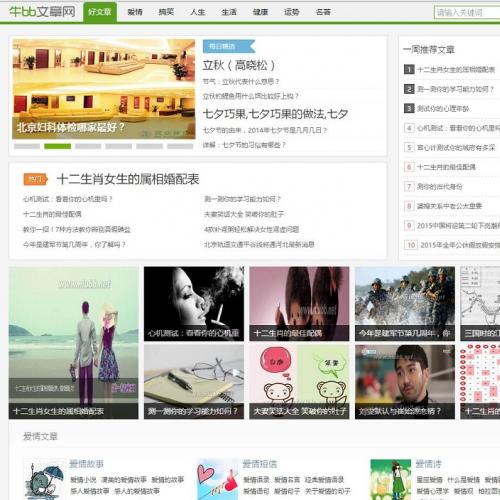Open the 立秋代表什么意思 link
This screenshot has width=500, height=500.
241,82
